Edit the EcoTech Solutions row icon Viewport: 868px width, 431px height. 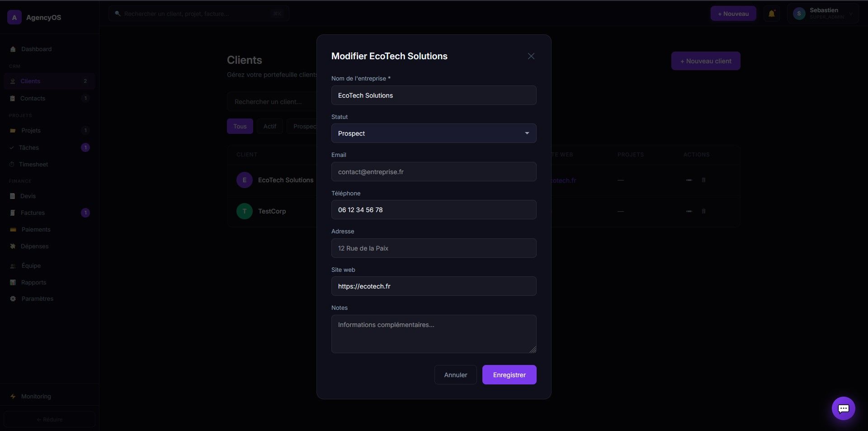click(689, 180)
